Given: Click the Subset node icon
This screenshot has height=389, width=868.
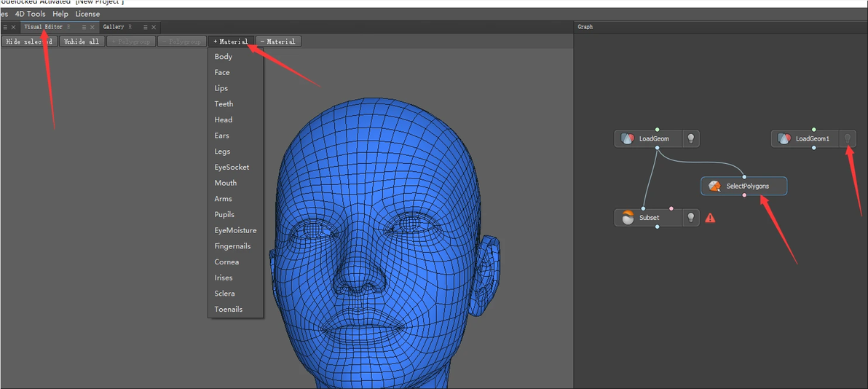Looking at the screenshot, I should coord(627,218).
